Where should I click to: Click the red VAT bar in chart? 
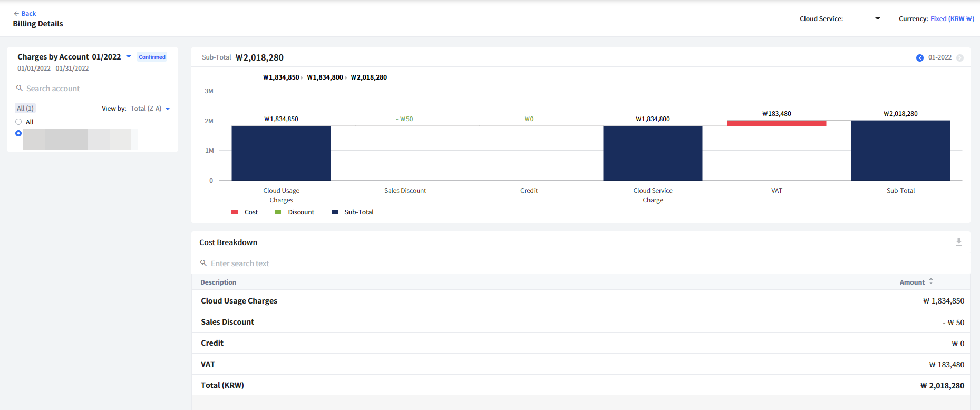pyautogui.click(x=776, y=123)
